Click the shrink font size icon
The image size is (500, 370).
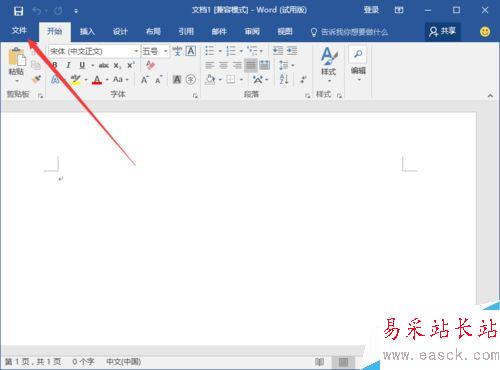(158, 79)
